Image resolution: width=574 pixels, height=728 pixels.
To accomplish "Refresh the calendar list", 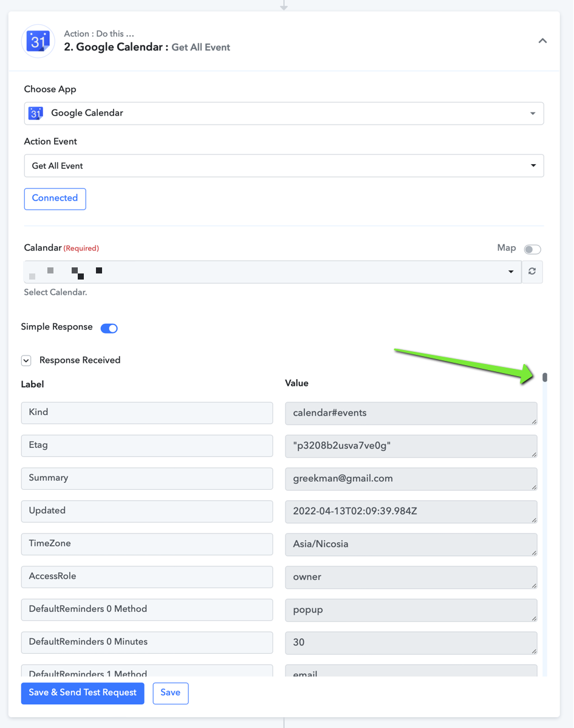I will click(532, 272).
